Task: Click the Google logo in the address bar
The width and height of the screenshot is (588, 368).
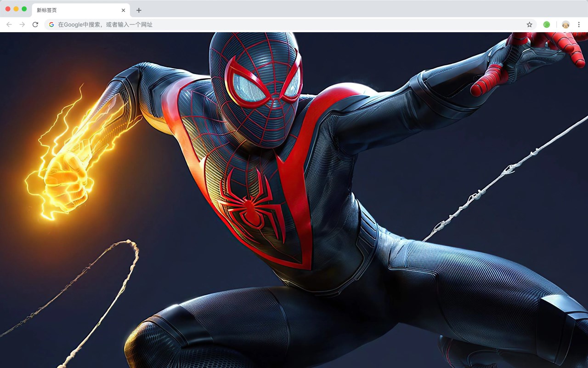Action: click(x=51, y=24)
